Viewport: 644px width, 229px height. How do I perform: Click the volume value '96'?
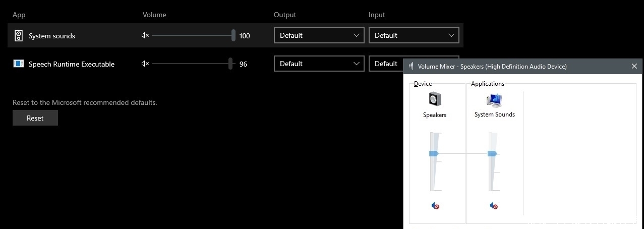[243, 64]
